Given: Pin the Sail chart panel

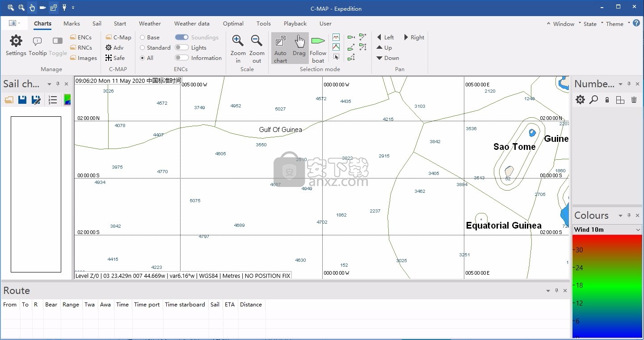Looking at the screenshot, I should pyautogui.click(x=57, y=84).
